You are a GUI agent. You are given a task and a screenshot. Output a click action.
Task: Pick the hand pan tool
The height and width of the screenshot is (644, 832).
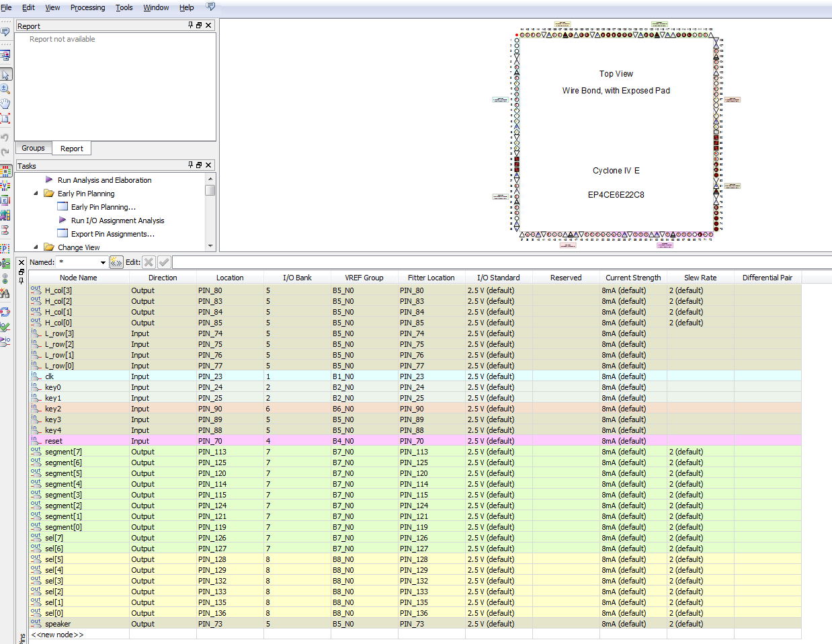pos(5,104)
